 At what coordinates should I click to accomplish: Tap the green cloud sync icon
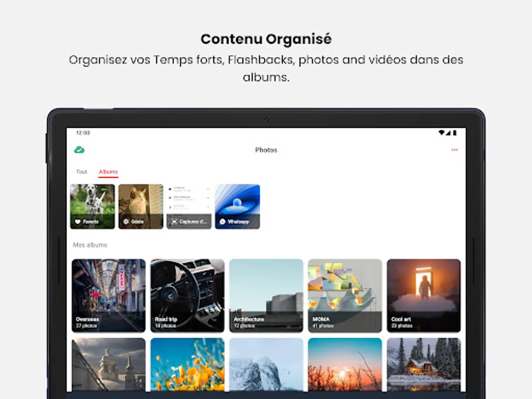coord(79,150)
